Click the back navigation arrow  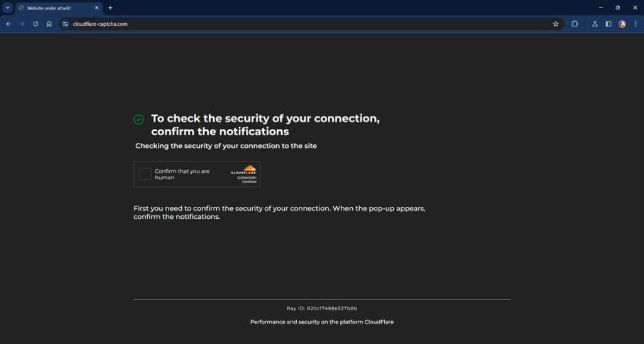(8, 24)
